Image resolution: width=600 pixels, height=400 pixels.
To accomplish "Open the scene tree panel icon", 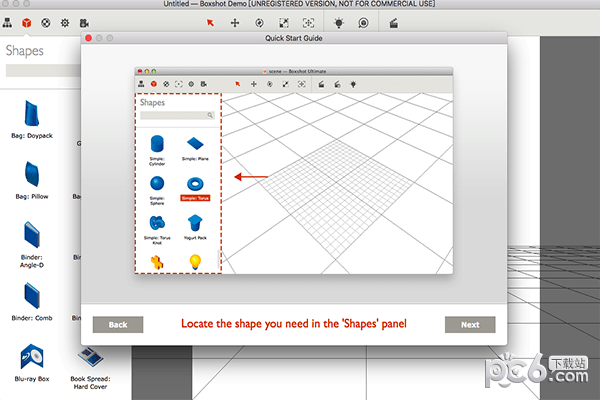I will [x=7, y=23].
